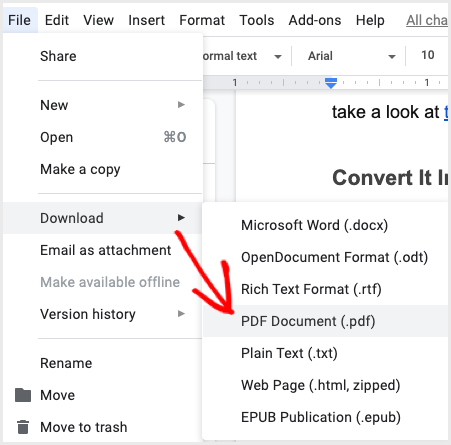Open the Add-ons menu
The image size is (451, 445).
tap(315, 20)
